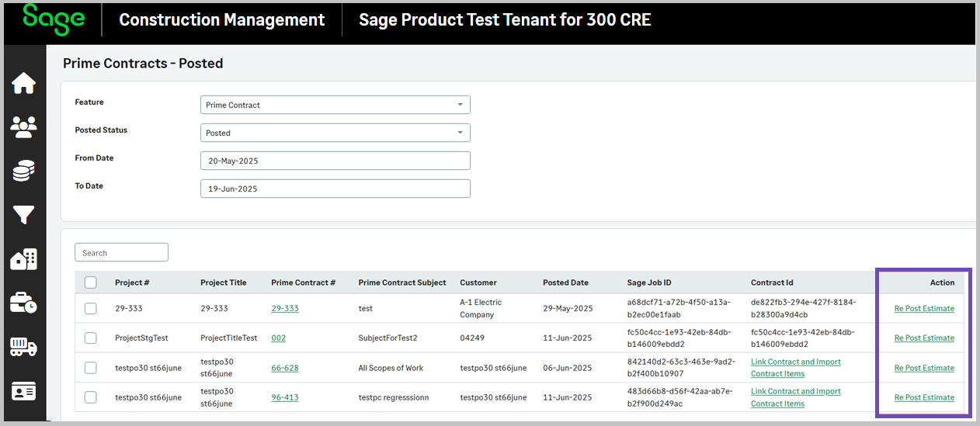Sort by the Contract Id column header

pyautogui.click(x=772, y=282)
